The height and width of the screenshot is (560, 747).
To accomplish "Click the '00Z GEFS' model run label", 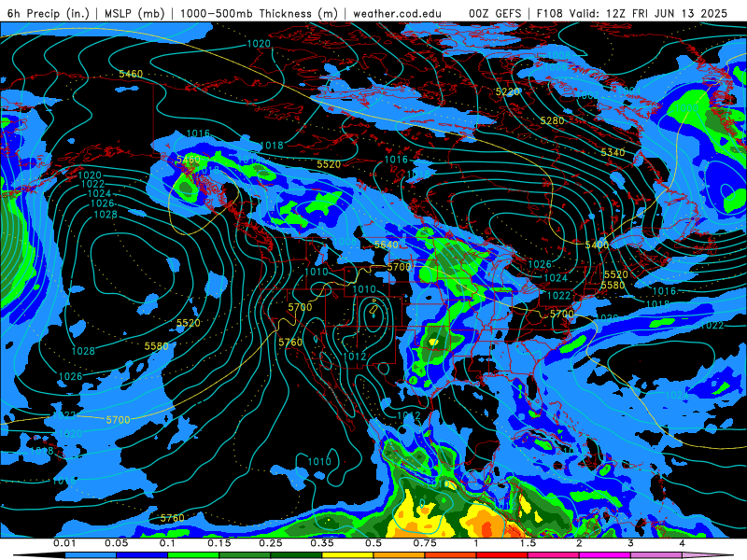I will point(495,13).
